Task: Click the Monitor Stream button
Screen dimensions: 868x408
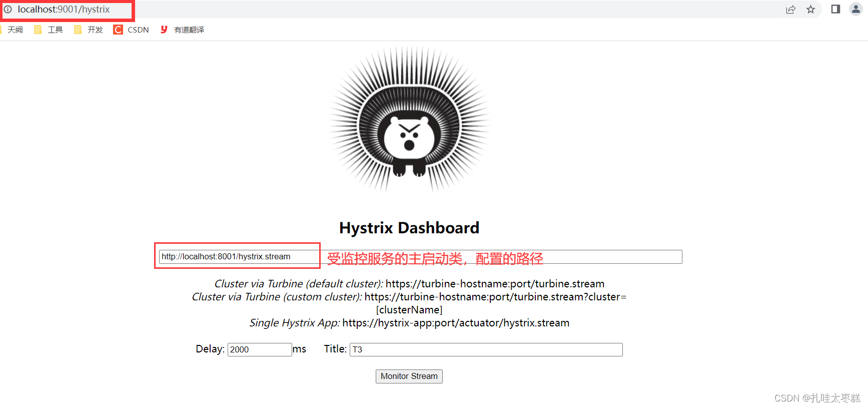Action: (x=409, y=376)
